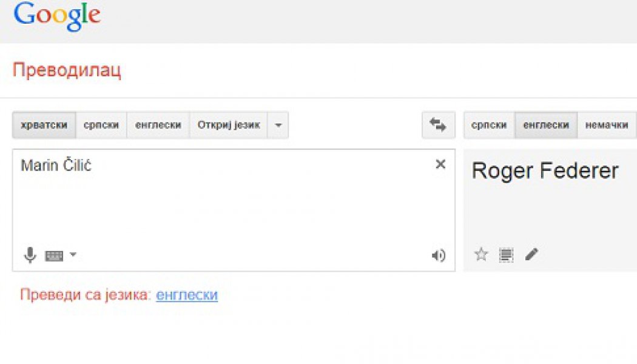Viewport: 637px width, 364px height.
Task: Swap source and target languages
Action: pyautogui.click(x=439, y=125)
